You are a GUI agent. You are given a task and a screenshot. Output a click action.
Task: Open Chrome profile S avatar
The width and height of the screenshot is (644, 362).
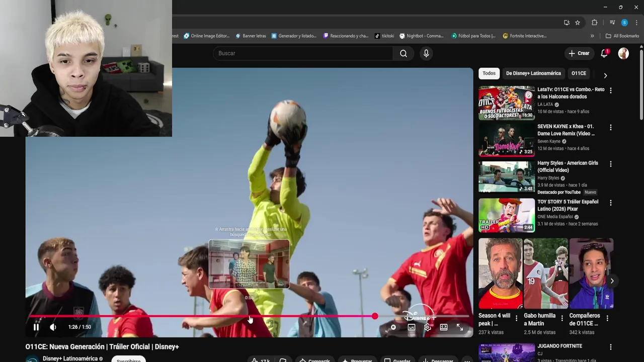click(624, 23)
